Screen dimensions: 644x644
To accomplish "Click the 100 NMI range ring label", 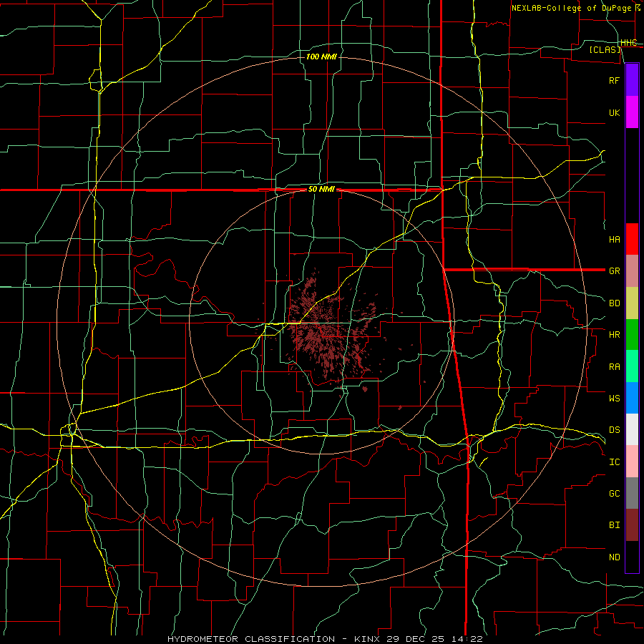I will (321, 57).
